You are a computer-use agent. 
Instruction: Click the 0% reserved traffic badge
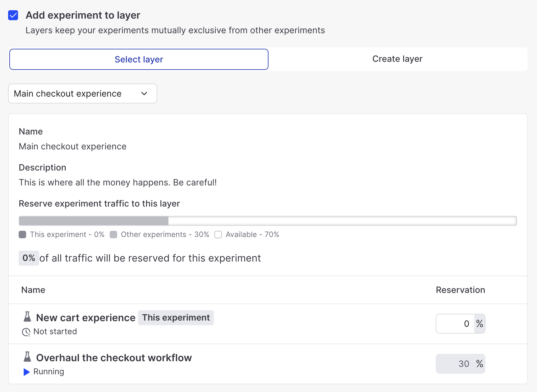click(29, 258)
